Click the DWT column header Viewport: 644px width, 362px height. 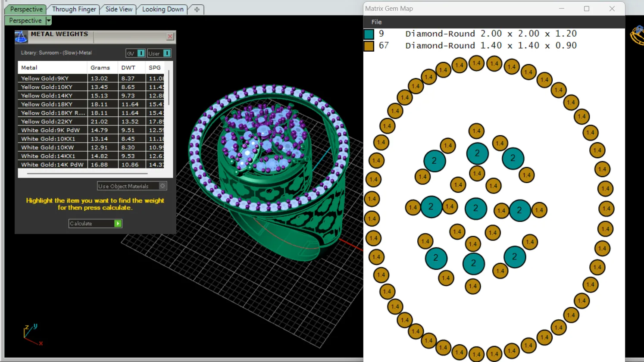(x=132, y=68)
